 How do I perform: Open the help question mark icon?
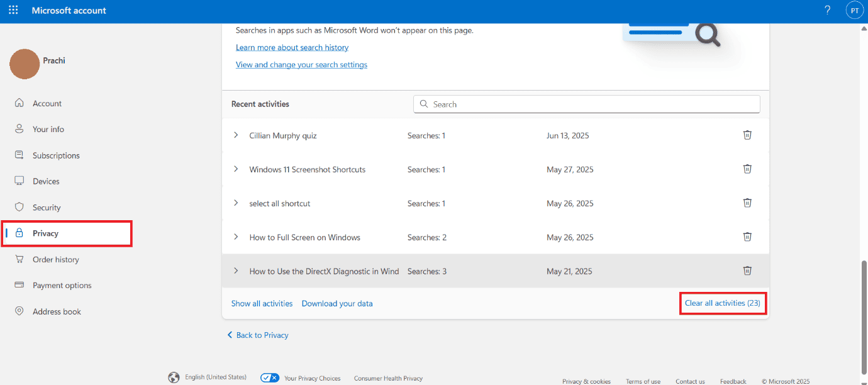[827, 10]
